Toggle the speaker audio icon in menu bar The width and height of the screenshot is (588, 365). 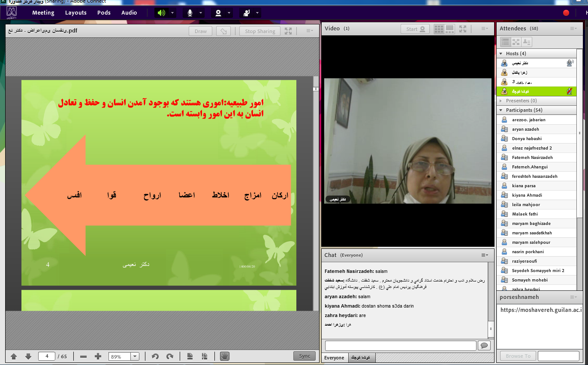point(161,13)
